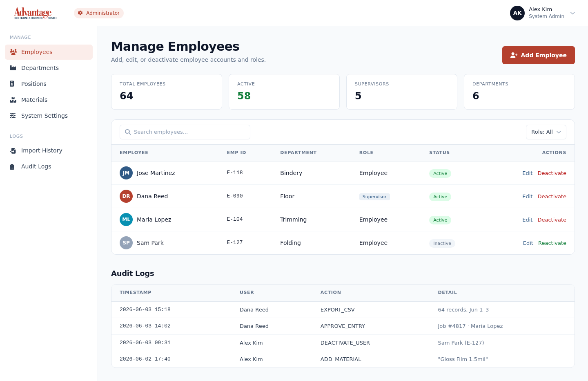Click the timestamp 2026-06-03 15:18

pos(145,309)
